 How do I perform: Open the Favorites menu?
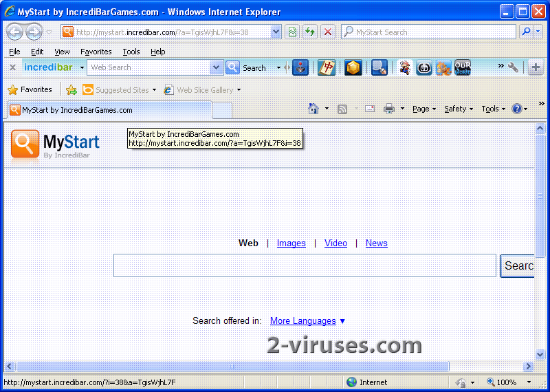(x=96, y=52)
